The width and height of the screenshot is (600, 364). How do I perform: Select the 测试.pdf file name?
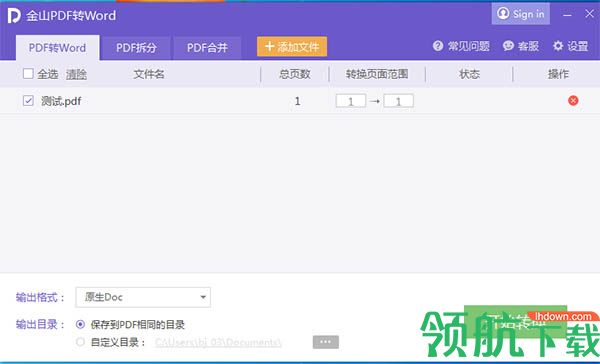[x=61, y=101]
